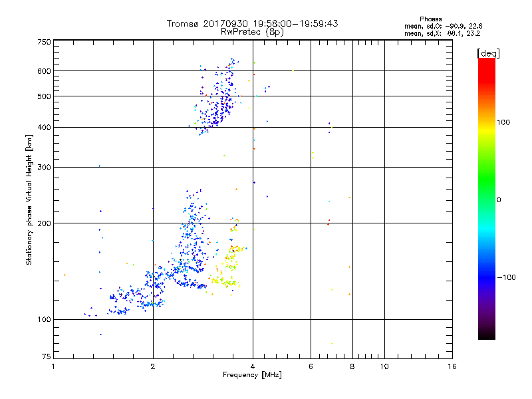Click the 'Phases' header text

[x=430, y=19]
